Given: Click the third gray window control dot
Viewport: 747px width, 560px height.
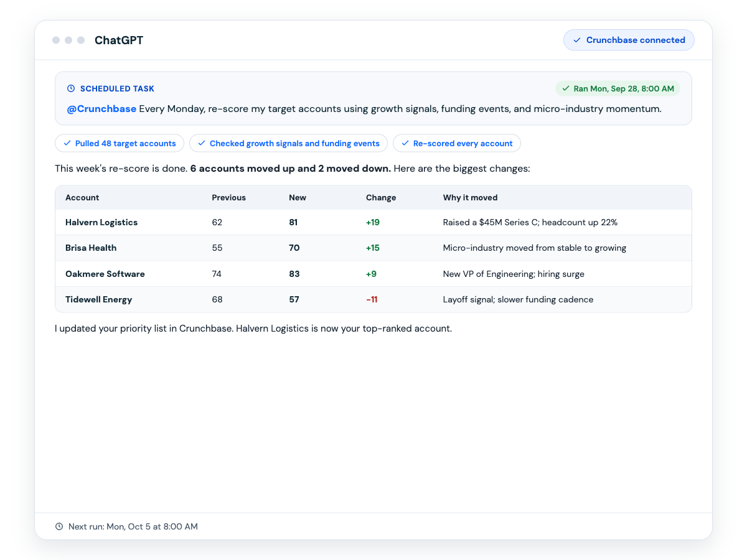Looking at the screenshot, I should 81,40.
